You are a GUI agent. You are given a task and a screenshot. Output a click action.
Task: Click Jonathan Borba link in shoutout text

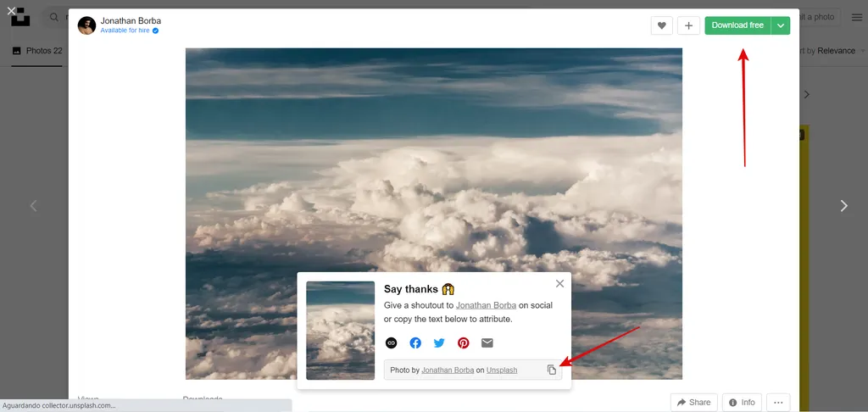pyautogui.click(x=486, y=305)
